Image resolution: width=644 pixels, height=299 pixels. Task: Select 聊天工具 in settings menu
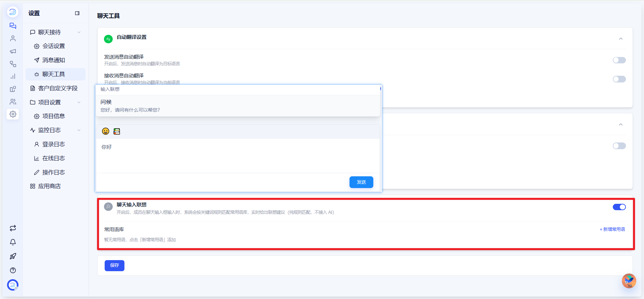55,74
